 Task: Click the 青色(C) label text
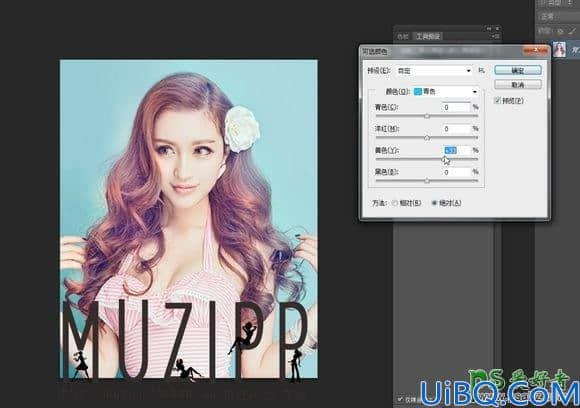387,107
